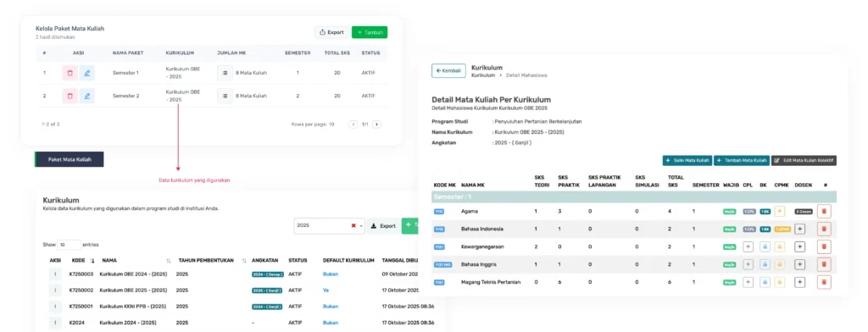Add Dosen for Kewarganegaraan

(x=799, y=246)
